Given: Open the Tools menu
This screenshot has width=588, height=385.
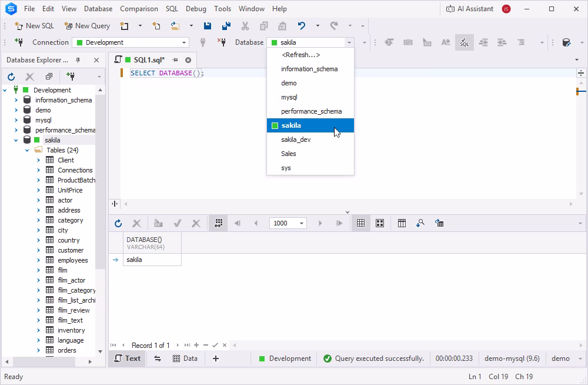Looking at the screenshot, I should [x=222, y=9].
